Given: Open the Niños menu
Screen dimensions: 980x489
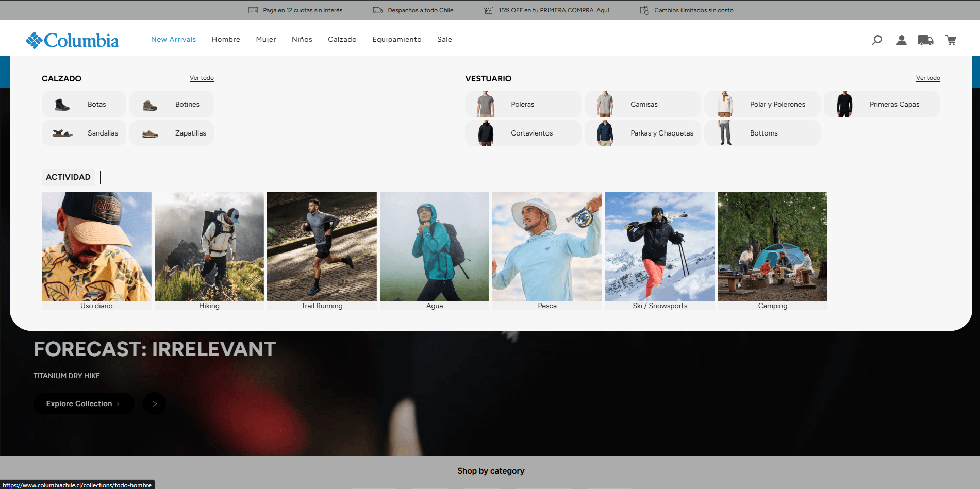Looking at the screenshot, I should [302, 40].
